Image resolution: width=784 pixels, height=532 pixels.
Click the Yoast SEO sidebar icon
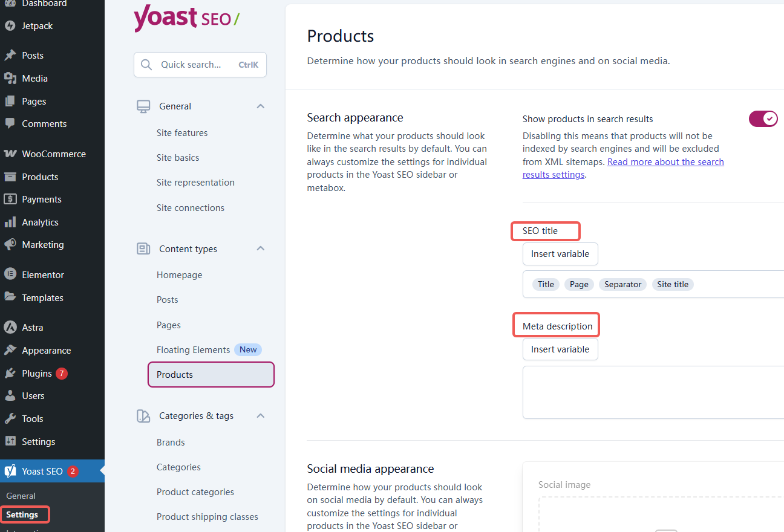(10, 470)
